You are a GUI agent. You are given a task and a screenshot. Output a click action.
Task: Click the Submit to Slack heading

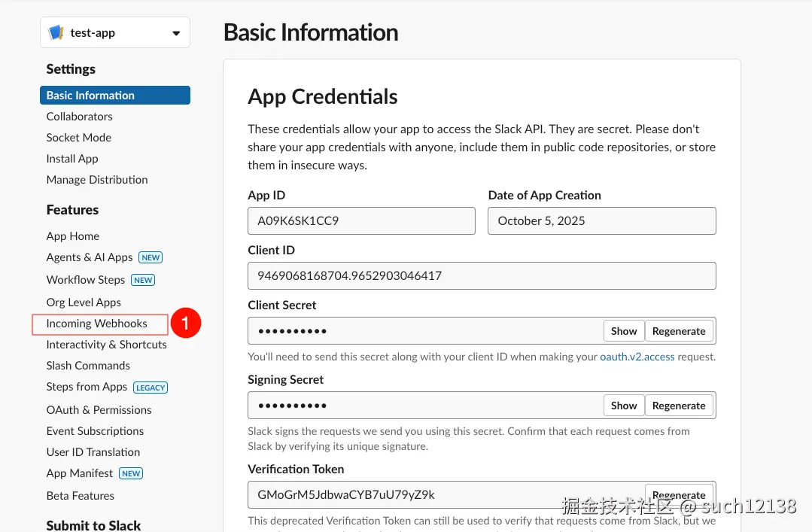click(93, 525)
